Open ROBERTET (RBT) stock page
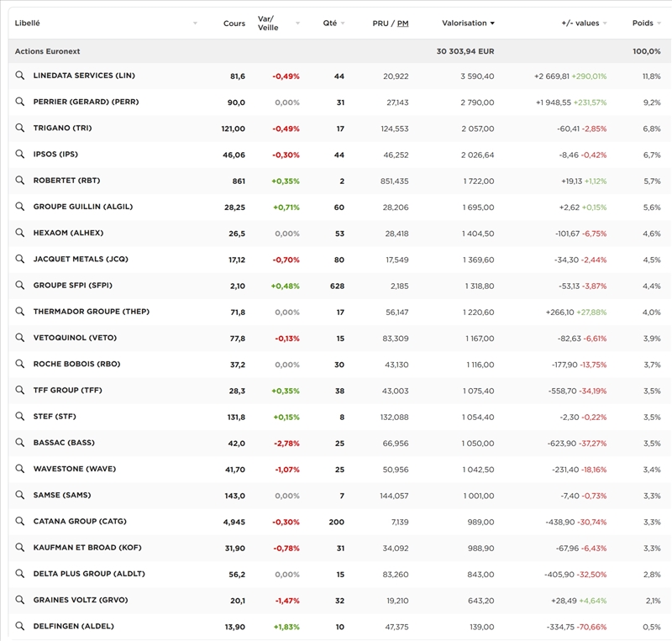The width and height of the screenshot is (672, 641). (67, 180)
